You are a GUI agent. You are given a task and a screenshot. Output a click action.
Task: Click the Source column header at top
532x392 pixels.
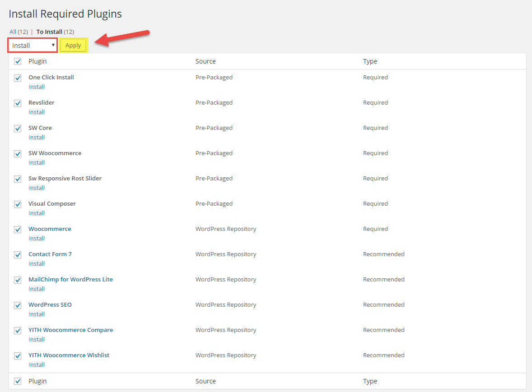(x=205, y=61)
